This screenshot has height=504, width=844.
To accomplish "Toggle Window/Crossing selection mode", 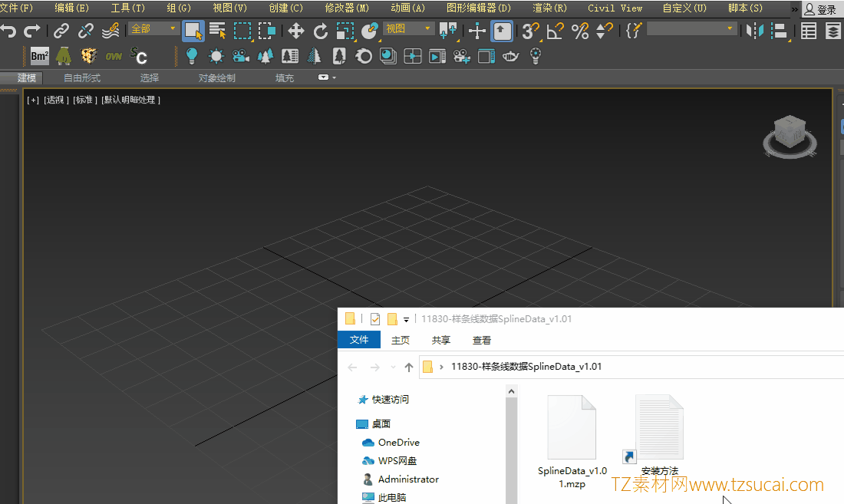I will [267, 31].
